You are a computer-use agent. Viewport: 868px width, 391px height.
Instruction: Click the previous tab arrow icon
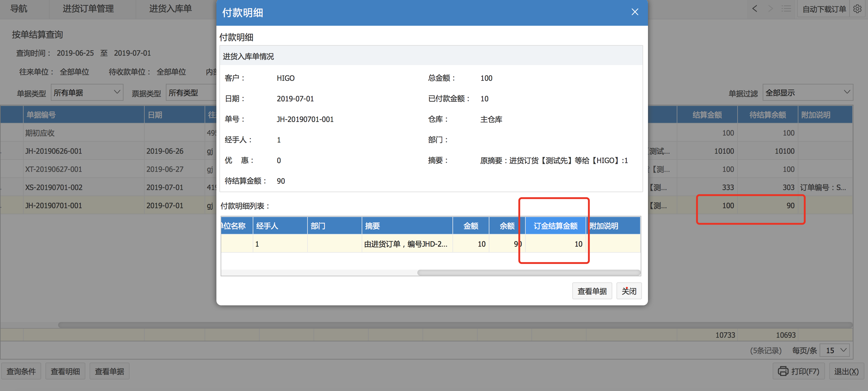pyautogui.click(x=755, y=9)
